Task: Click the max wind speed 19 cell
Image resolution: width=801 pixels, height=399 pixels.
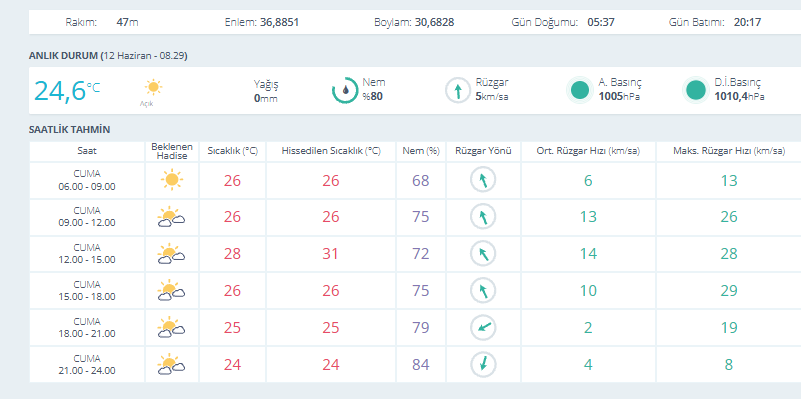Action: click(x=729, y=327)
